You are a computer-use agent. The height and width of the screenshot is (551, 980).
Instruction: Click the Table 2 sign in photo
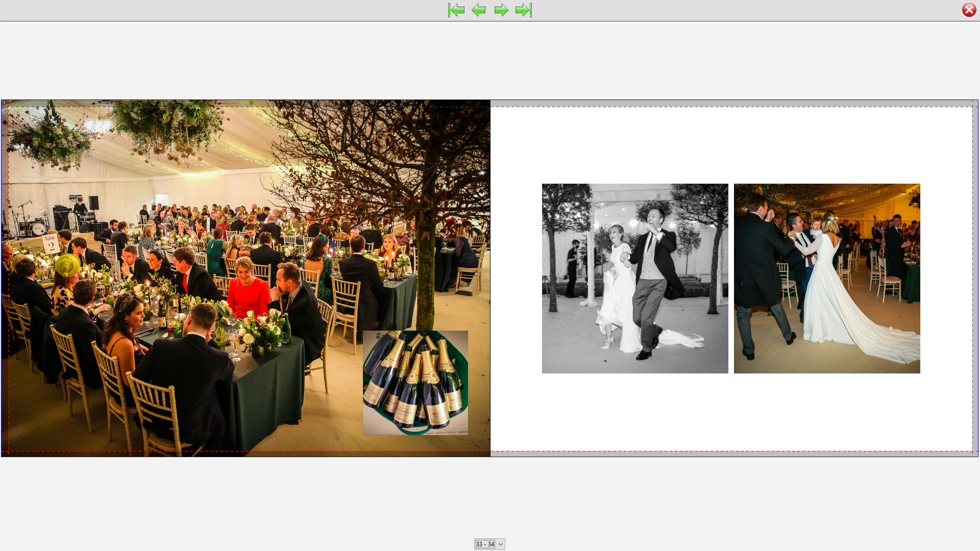[x=51, y=244]
